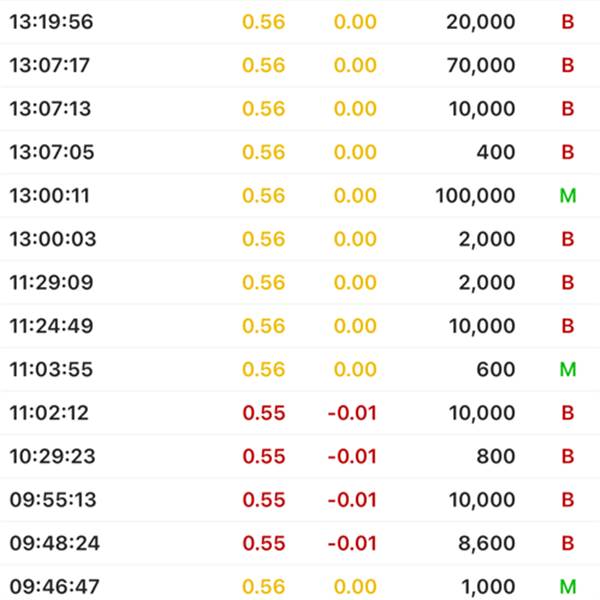Viewport: 600px width, 600px height.
Task: Tap the red B at 11:29:09
Action: (568, 282)
